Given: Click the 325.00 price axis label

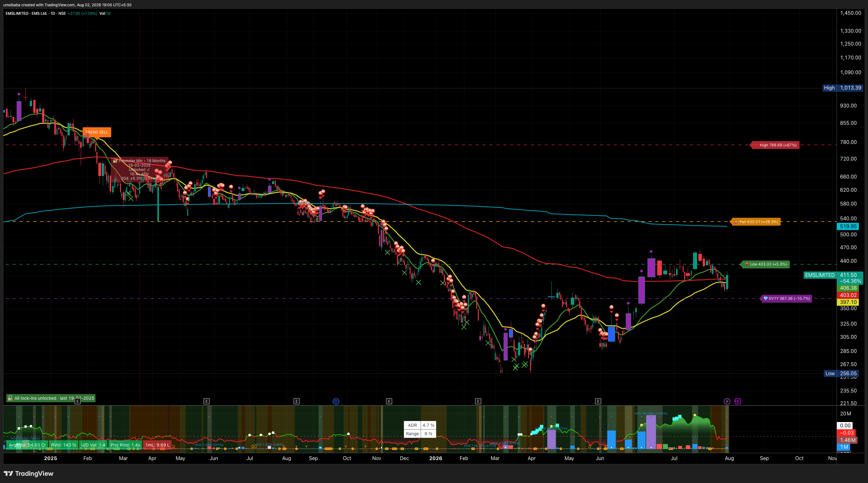Looking at the screenshot, I should 848,324.
